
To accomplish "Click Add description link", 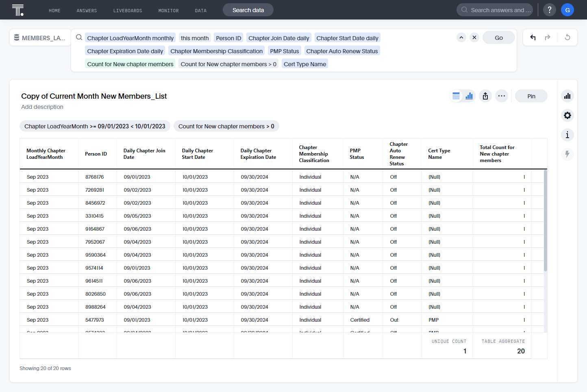I will tap(42, 107).
